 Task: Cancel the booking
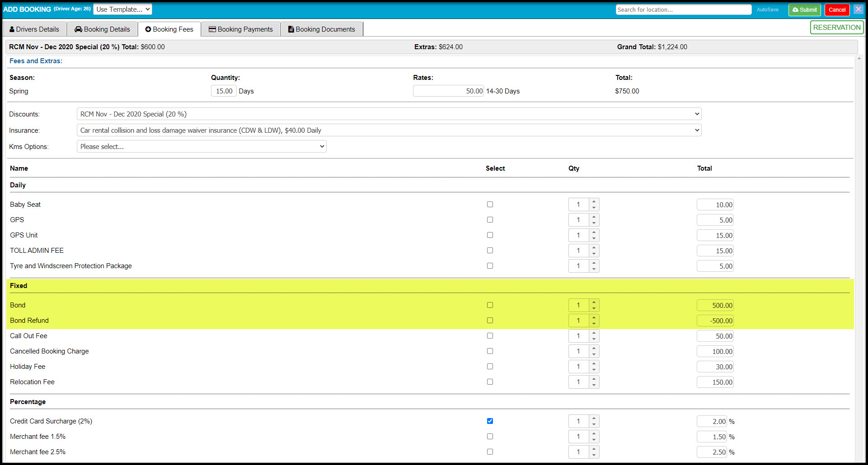click(837, 9)
